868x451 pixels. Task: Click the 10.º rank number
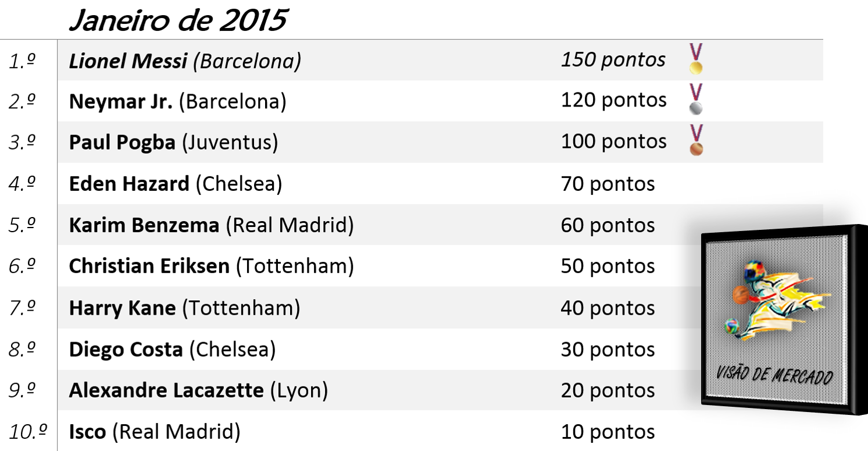(x=28, y=432)
